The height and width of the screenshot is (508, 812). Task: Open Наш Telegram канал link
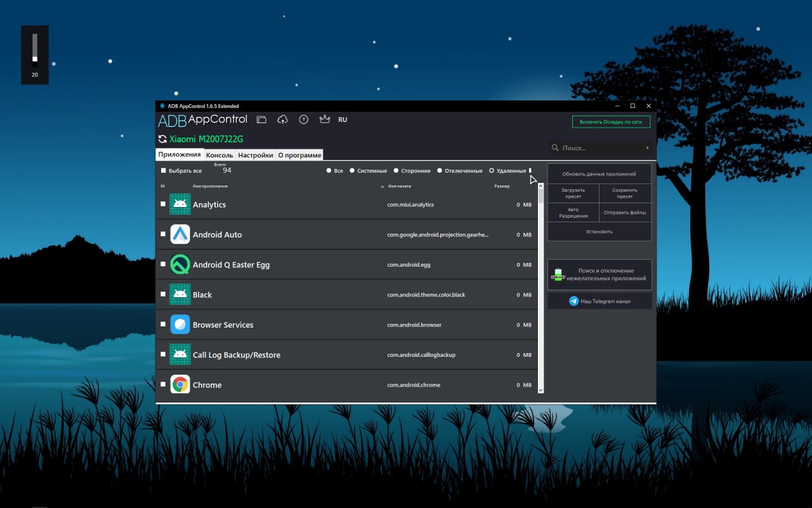pyautogui.click(x=599, y=301)
